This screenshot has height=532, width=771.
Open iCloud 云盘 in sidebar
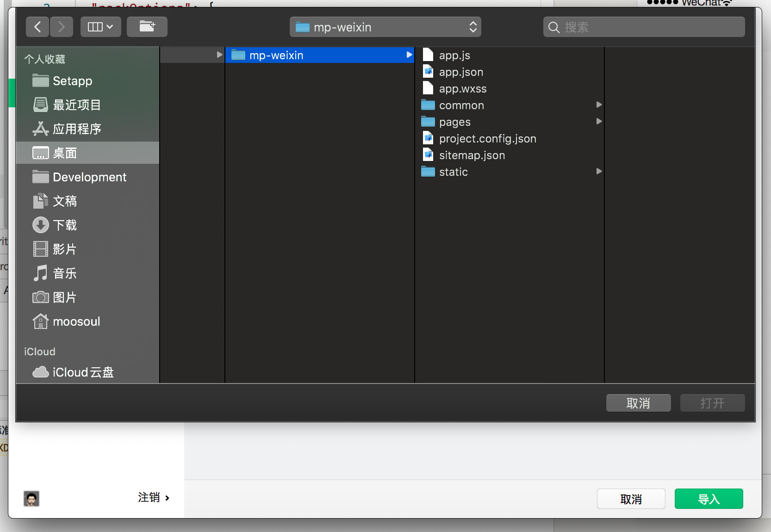[x=87, y=372]
